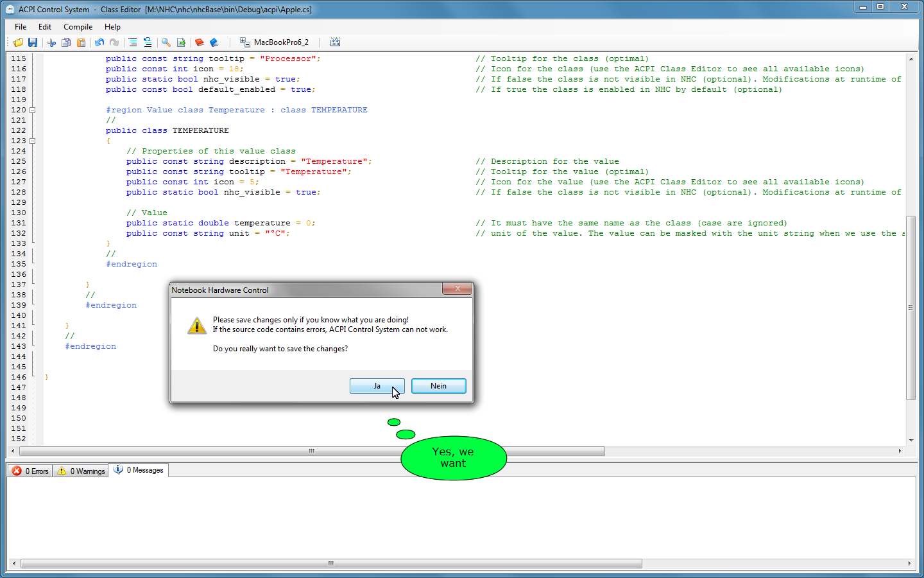Click the editor's vertical scrollbar thumb
The height and width of the screenshot is (578, 924).
point(911,307)
